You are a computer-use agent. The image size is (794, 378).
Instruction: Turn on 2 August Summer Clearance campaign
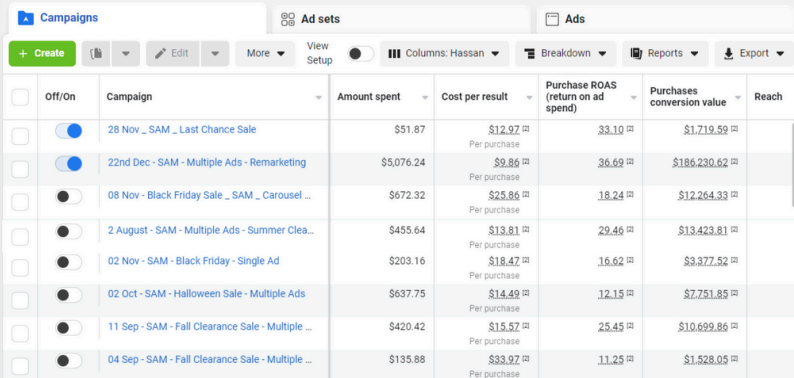(x=69, y=232)
